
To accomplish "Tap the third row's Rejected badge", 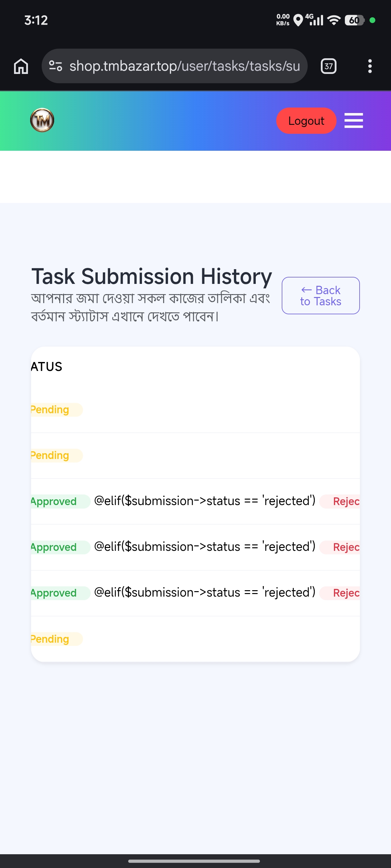I will [340, 593].
